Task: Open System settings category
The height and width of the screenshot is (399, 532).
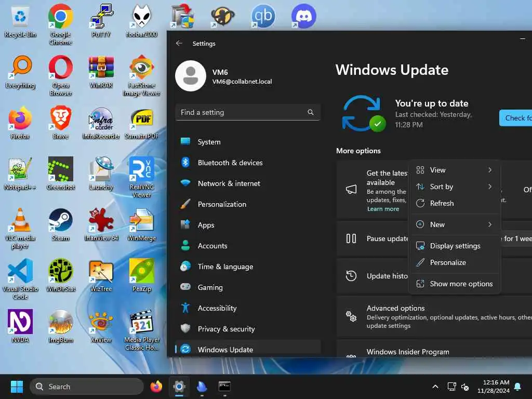Action: [248, 142]
